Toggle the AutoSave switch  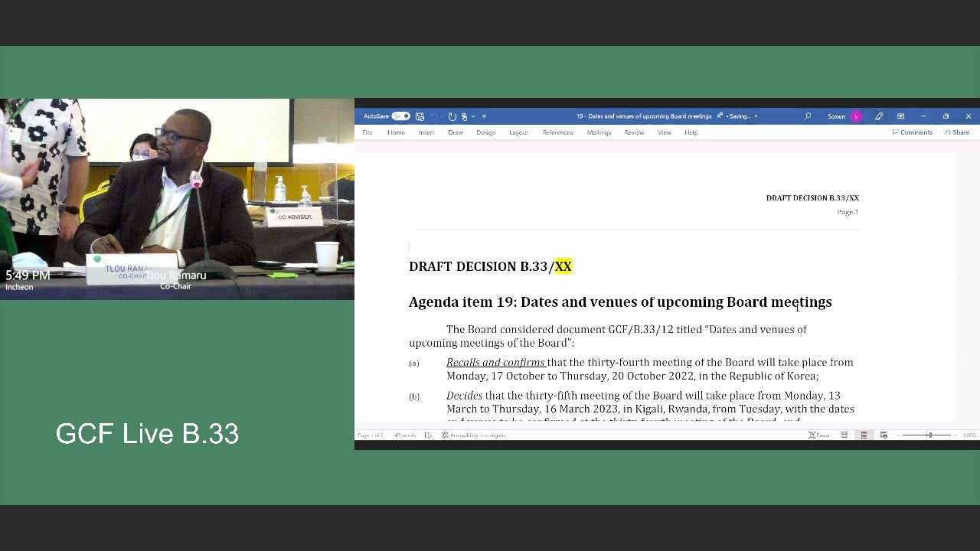401,116
